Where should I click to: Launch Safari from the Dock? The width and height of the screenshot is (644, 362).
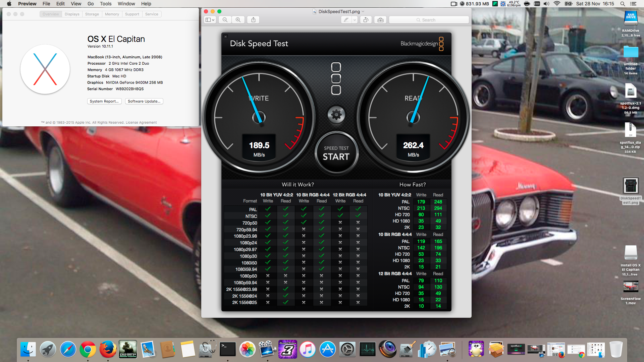point(68,350)
